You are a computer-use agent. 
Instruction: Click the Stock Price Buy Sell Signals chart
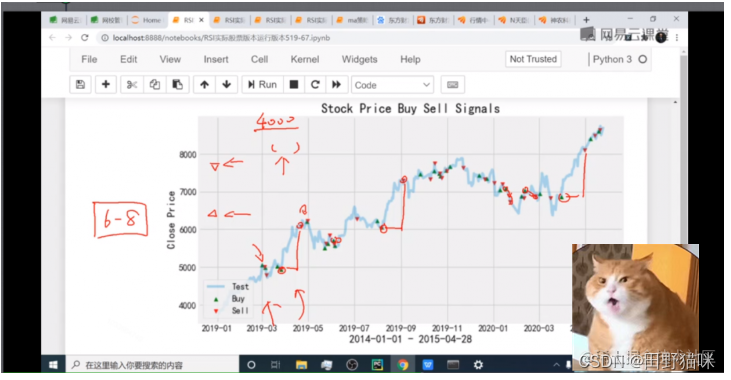pyautogui.click(x=396, y=223)
